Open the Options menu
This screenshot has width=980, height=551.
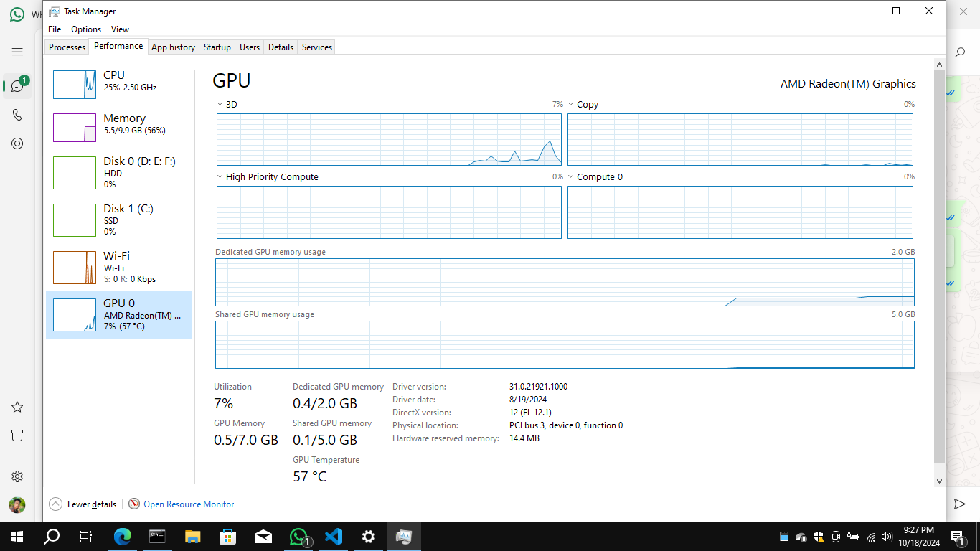click(86, 29)
